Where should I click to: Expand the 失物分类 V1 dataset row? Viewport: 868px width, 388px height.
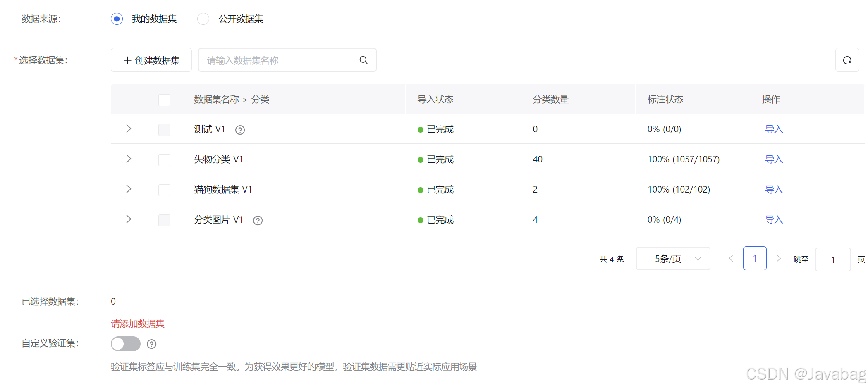[129, 159]
